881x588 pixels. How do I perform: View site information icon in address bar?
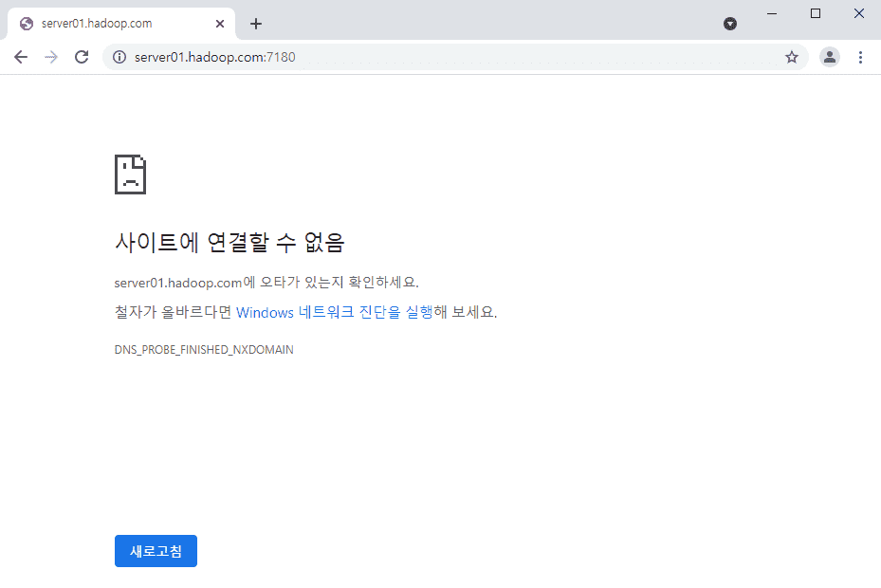pyautogui.click(x=119, y=57)
